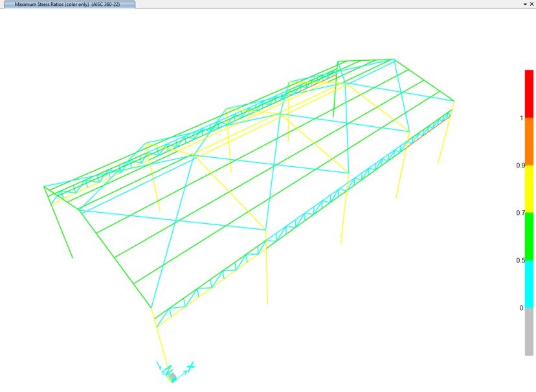Click the cyan legend color band
The width and height of the screenshot is (536, 392).
pyautogui.click(x=529, y=283)
